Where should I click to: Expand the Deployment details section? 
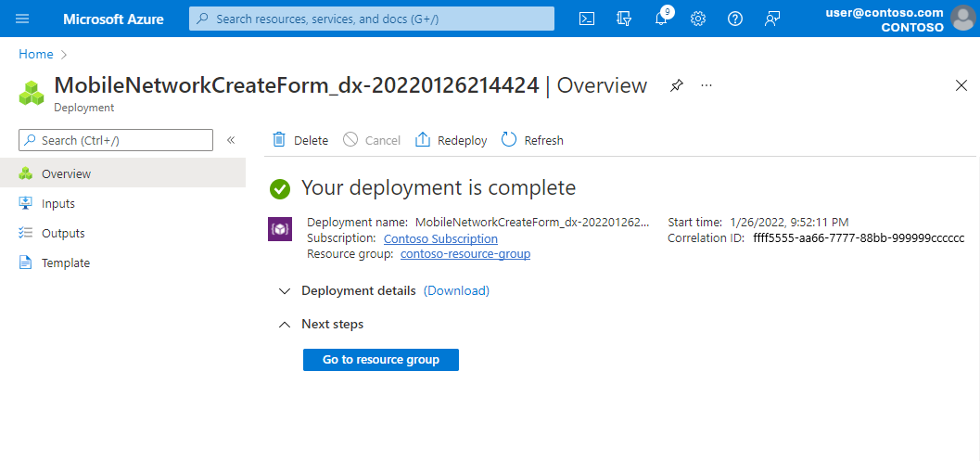click(x=285, y=291)
